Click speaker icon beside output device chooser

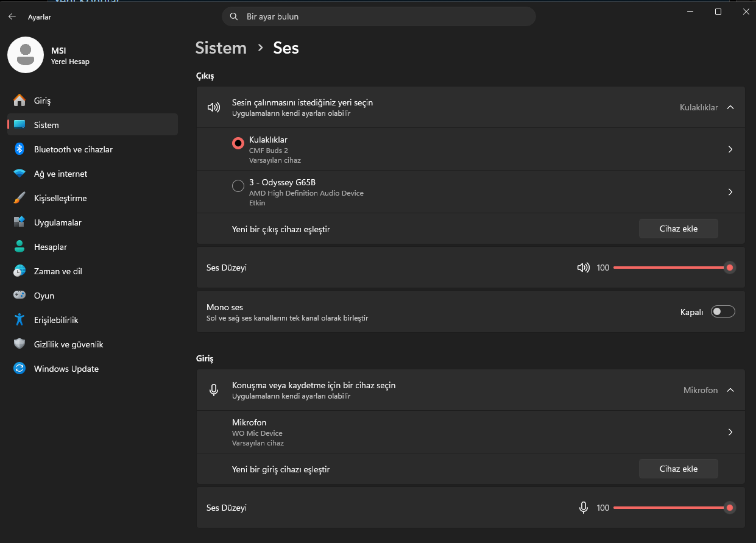click(x=213, y=107)
